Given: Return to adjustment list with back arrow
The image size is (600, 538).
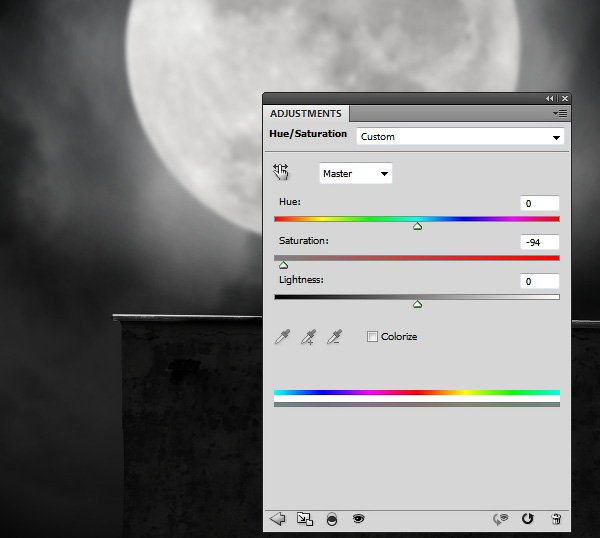Looking at the screenshot, I should (277, 519).
